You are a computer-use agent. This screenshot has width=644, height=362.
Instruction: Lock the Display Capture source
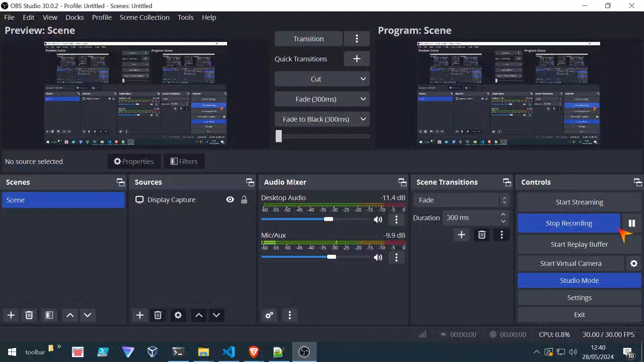(244, 200)
